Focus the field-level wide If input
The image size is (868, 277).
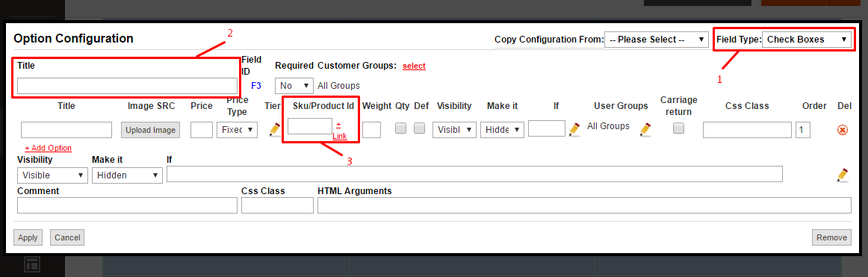(x=474, y=174)
